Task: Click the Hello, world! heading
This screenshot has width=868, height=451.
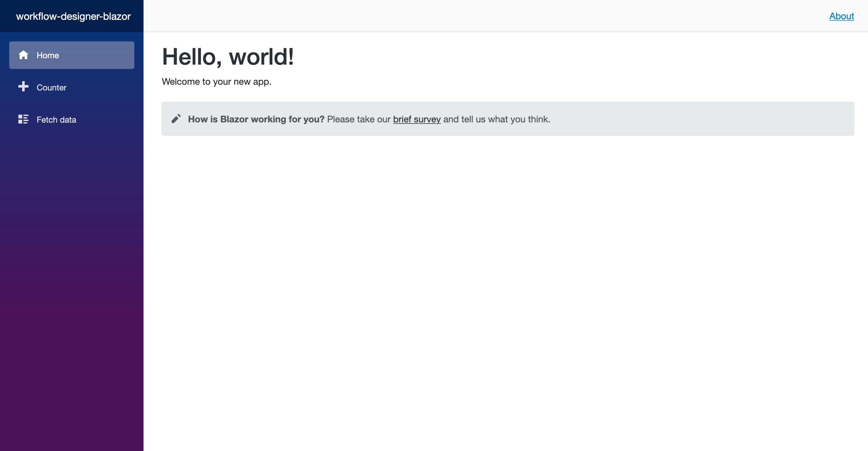Action: [228, 56]
